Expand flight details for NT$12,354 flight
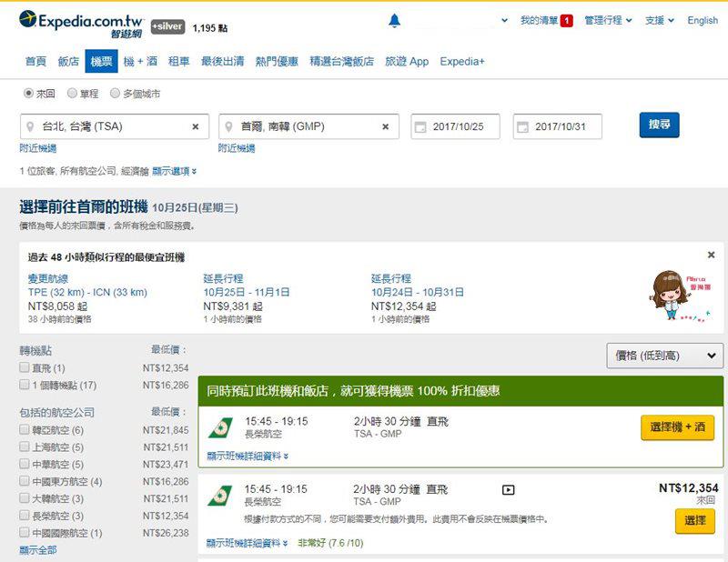 (247, 543)
